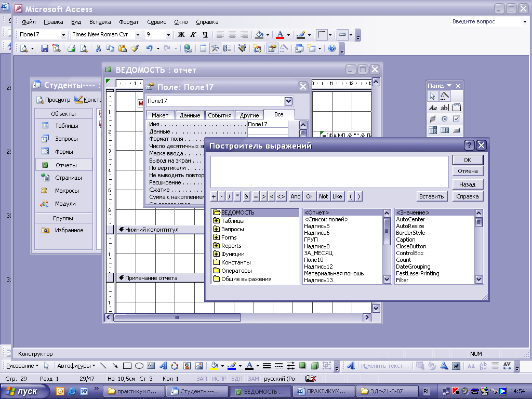Viewport: 532px width, 399px height.
Task: Expand the Reports folder in expression builder
Action: pyautogui.click(x=216, y=246)
